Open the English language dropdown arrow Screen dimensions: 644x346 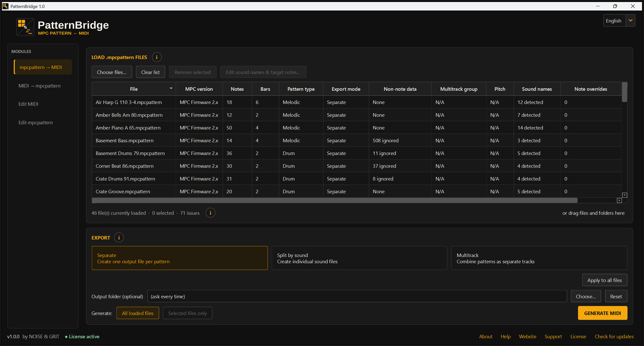pyautogui.click(x=630, y=20)
